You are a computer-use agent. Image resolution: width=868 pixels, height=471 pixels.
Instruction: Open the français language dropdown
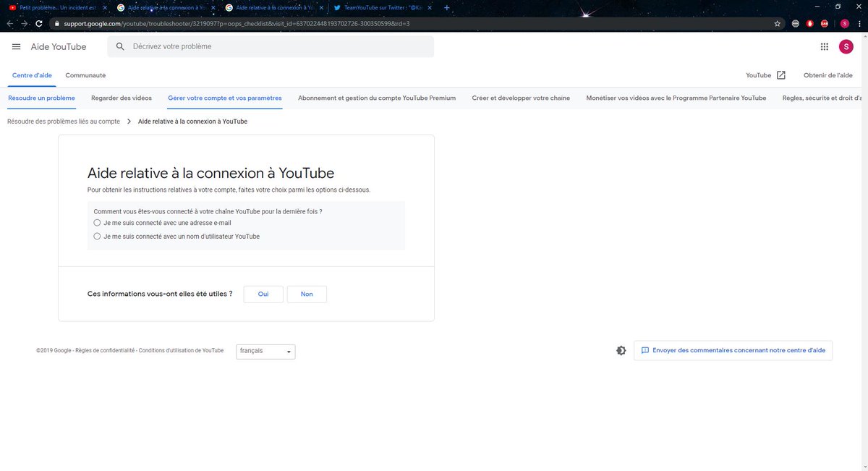pyautogui.click(x=265, y=351)
